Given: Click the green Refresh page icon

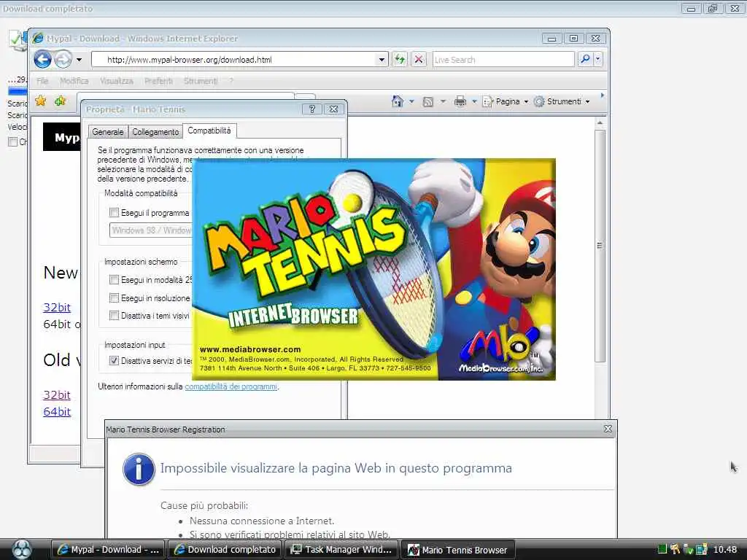Looking at the screenshot, I should [400, 60].
